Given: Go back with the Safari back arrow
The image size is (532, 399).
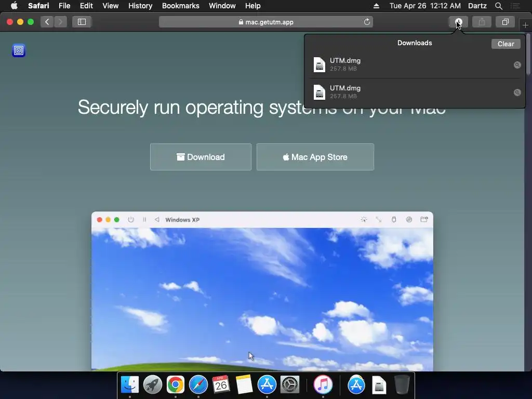Looking at the screenshot, I should coord(47,22).
